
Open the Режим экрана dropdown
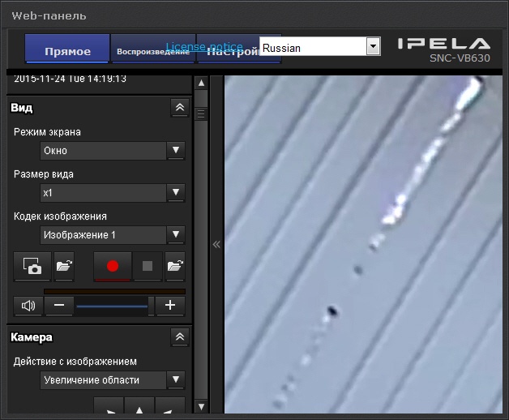[175, 151]
